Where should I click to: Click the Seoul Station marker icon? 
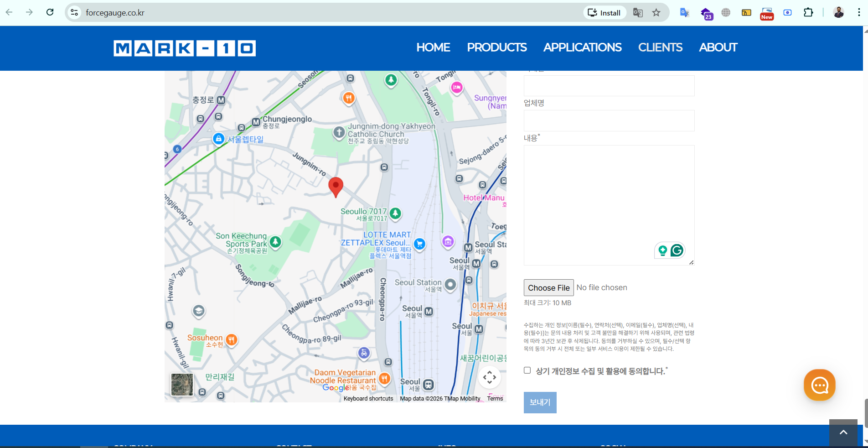[450, 285]
